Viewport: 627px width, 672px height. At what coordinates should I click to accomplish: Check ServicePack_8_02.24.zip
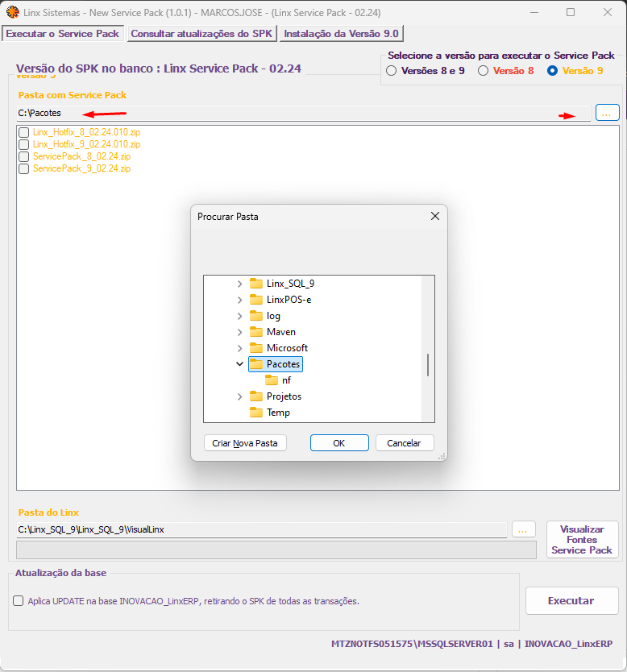coord(24,156)
